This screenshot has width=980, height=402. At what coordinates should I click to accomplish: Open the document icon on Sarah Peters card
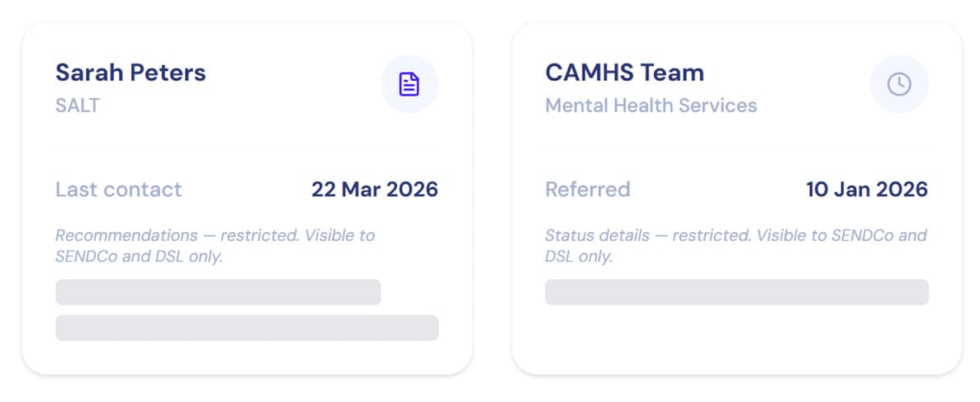click(x=410, y=83)
